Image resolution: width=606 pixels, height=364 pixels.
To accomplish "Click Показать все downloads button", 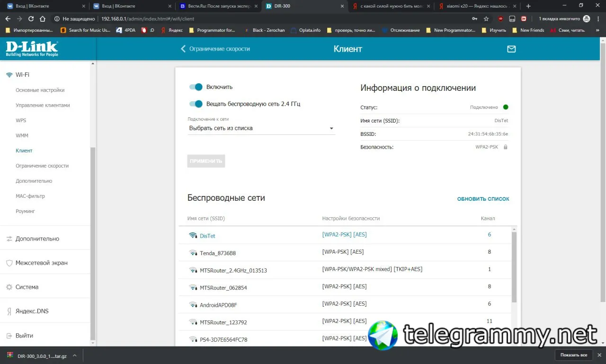I will pos(574,355).
